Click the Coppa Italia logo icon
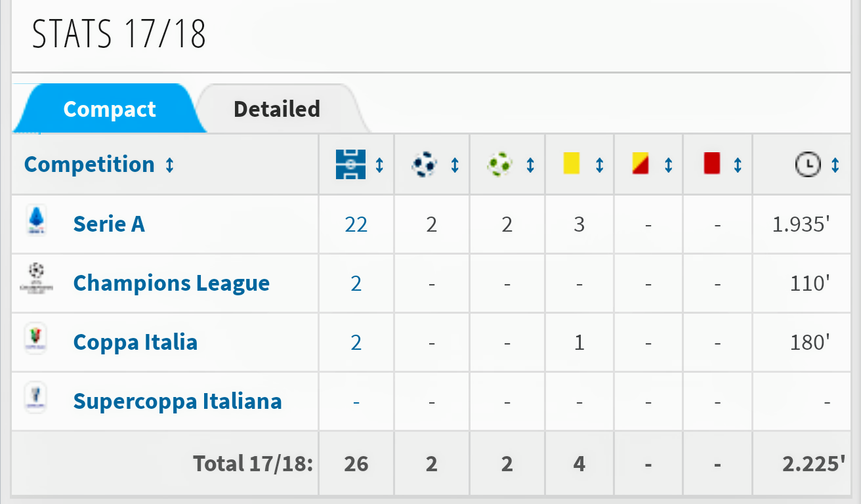This screenshot has height=504, width=861. (35, 339)
